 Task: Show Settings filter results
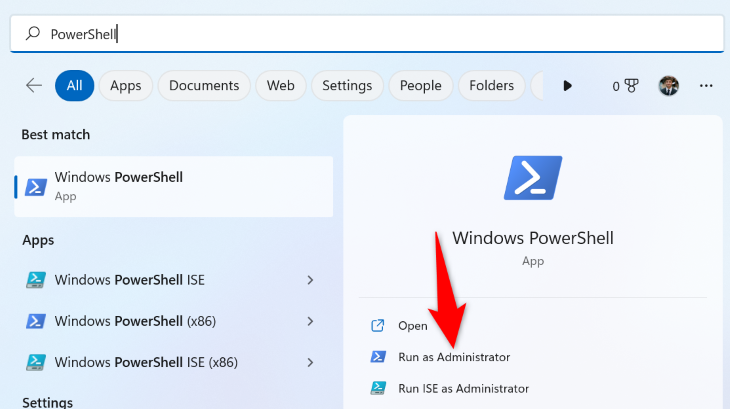(x=347, y=86)
